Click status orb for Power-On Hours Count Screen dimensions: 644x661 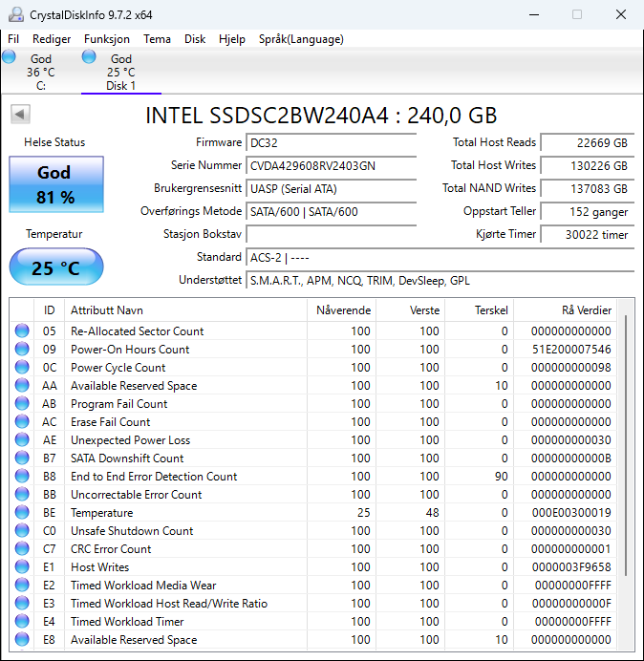(x=22, y=349)
